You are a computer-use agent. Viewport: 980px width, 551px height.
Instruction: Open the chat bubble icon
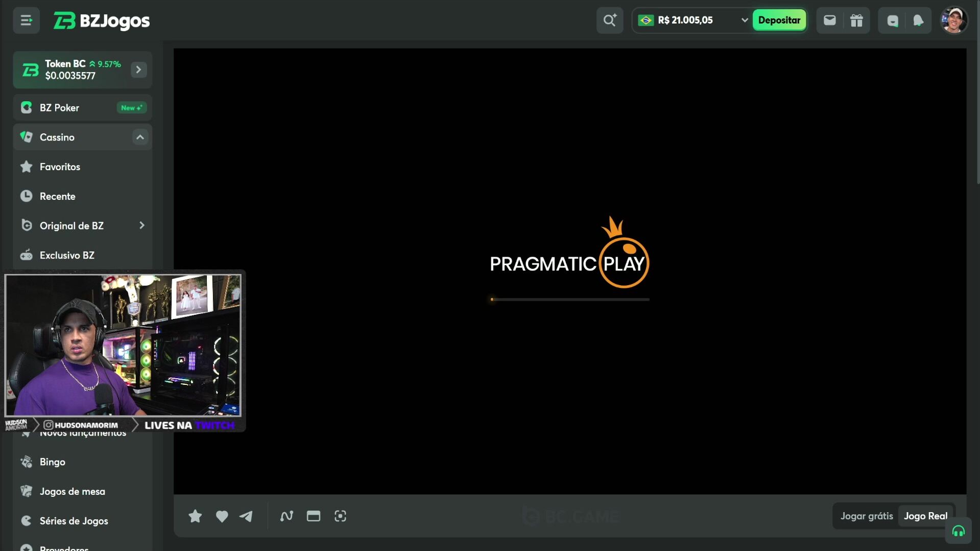[x=892, y=20]
